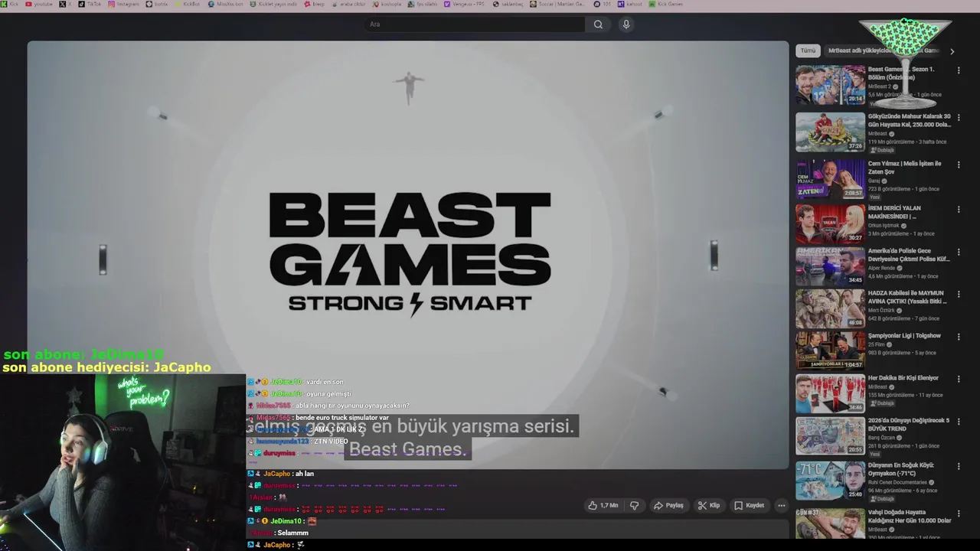This screenshot has width=980, height=551.
Task: Click the dislike thumbs-down button
Action: [634, 505]
